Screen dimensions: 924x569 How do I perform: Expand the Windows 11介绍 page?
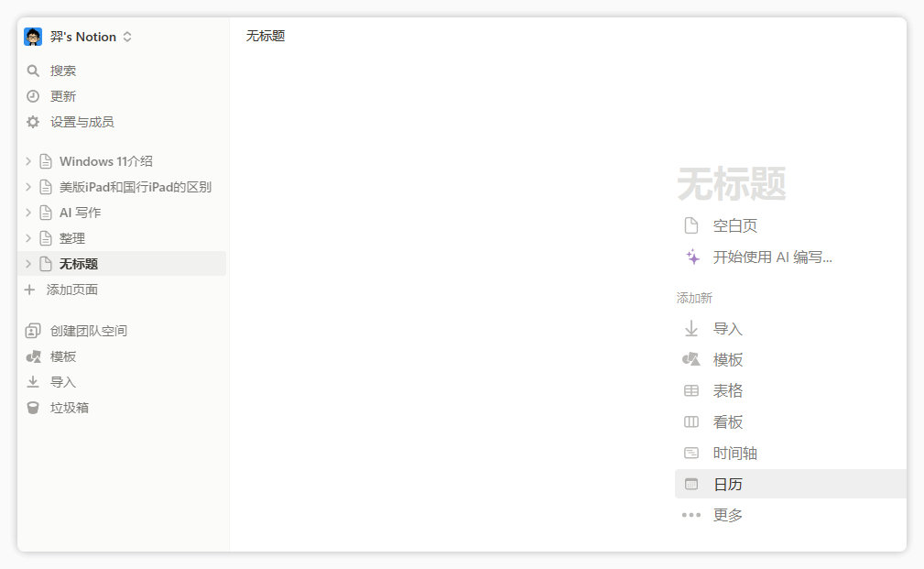click(28, 161)
